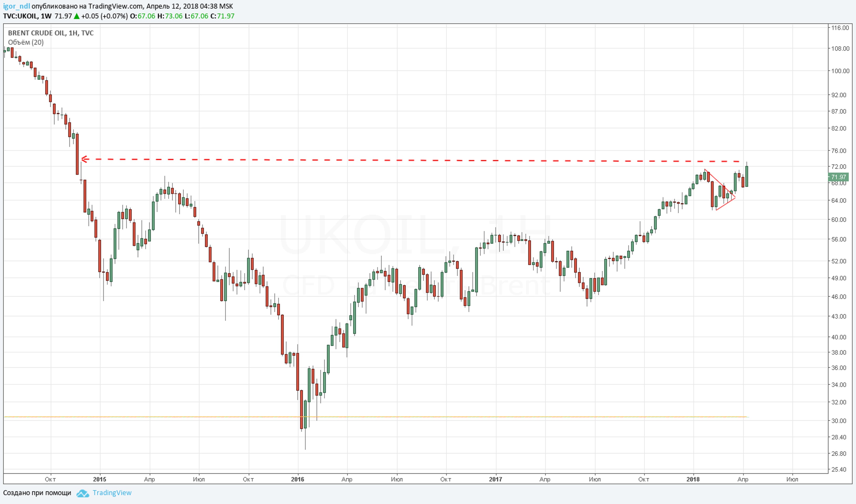
Task: Click the red arrowhead of dashed line
Action: pos(84,159)
